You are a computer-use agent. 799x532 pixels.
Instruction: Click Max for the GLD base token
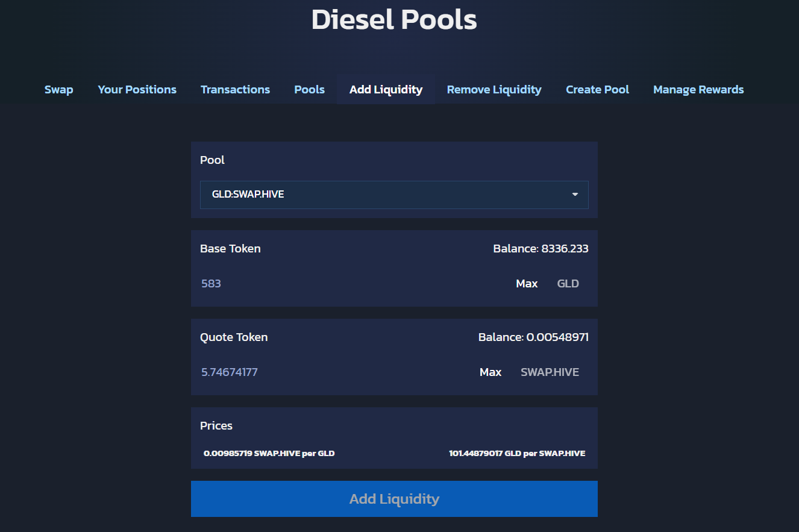click(x=526, y=284)
